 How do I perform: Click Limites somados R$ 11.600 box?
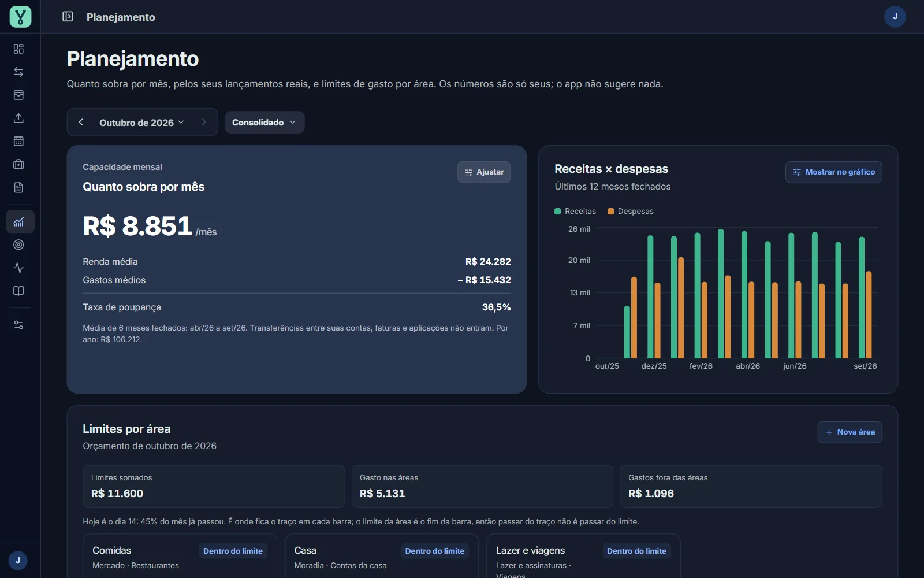pyautogui.click(x=214, y=487)
